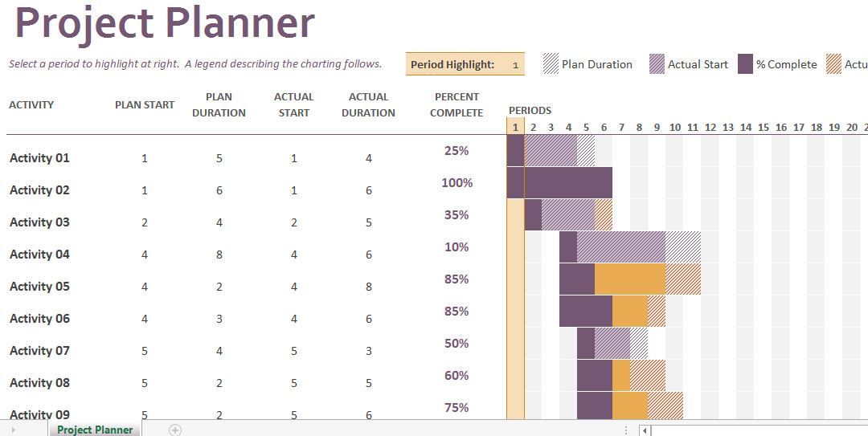The width and height of the screenshot is (868, 436).
Task: Select the Activity 07 percent complete 50% cell
Action: 457,344
